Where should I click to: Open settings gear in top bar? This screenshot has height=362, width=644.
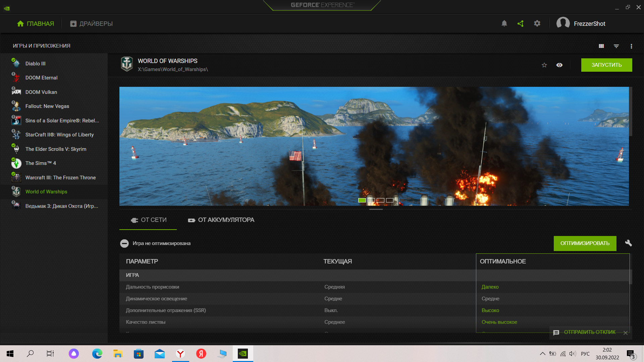pos(537,23)
